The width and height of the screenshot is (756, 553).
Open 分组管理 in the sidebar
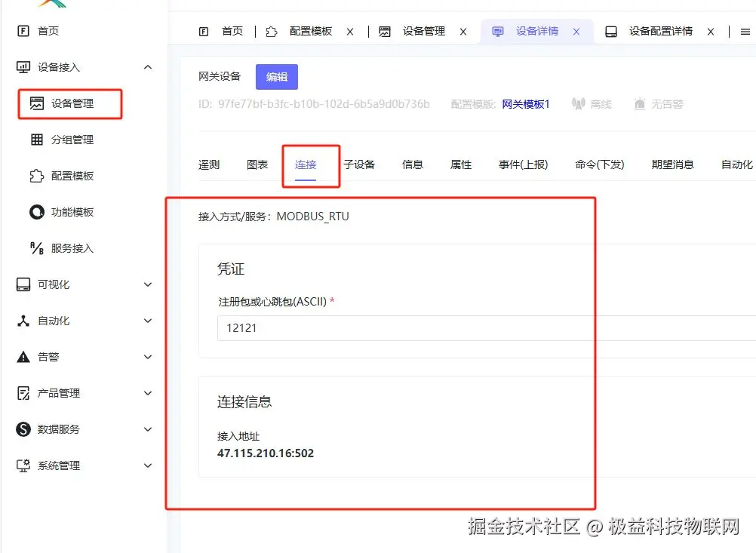pos(72,140)
